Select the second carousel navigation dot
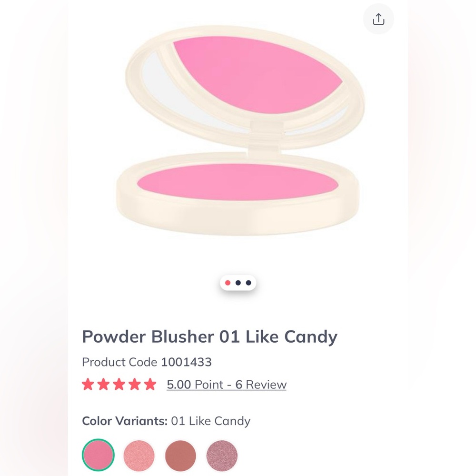 (238, 282)
